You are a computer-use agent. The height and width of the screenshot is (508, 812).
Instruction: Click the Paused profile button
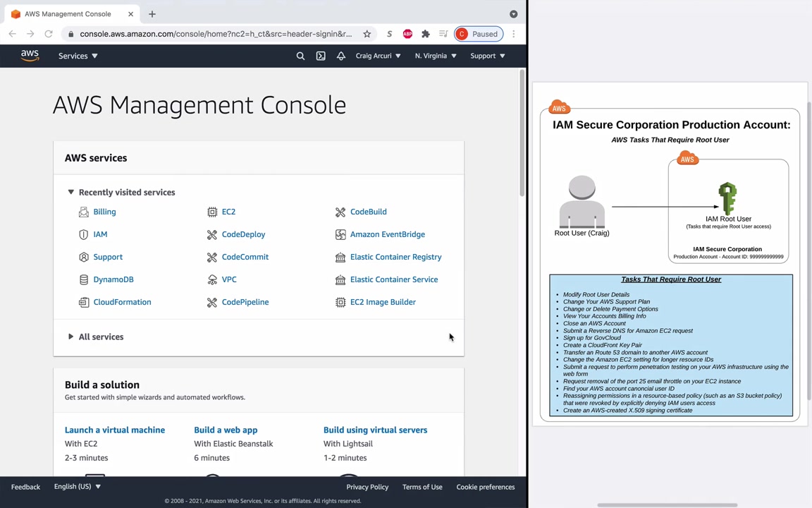[x=479, y=34]
